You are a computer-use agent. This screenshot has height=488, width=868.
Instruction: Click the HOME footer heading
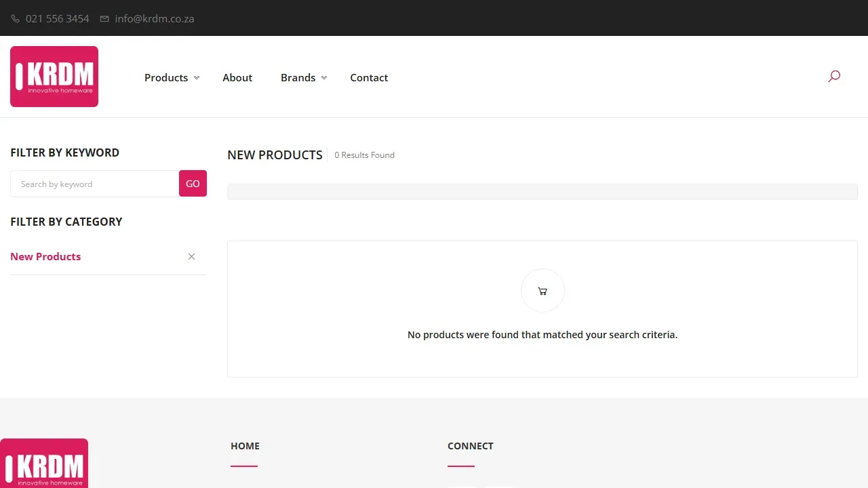pyautogui.click(x=245, y=446)
